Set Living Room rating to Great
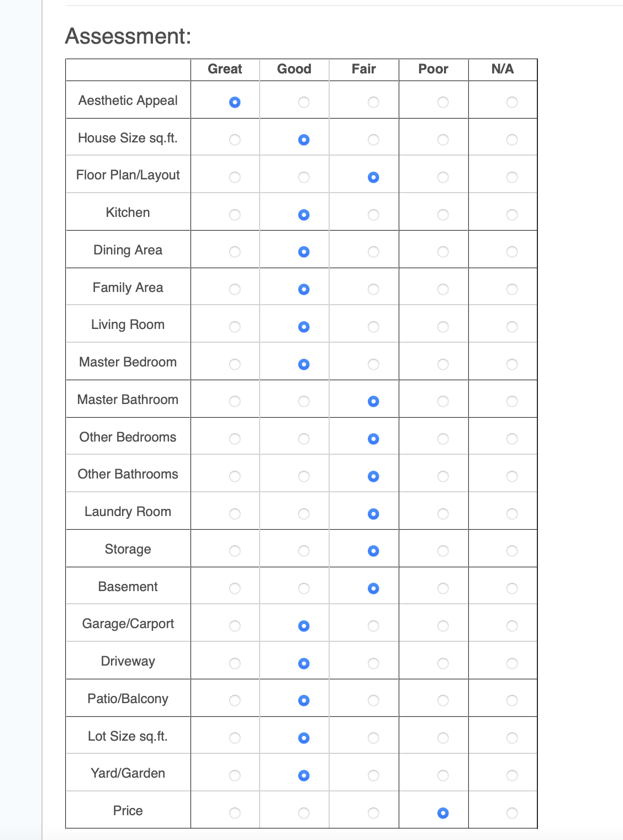Viewport: 623px width, 840px height. [235, 327]
